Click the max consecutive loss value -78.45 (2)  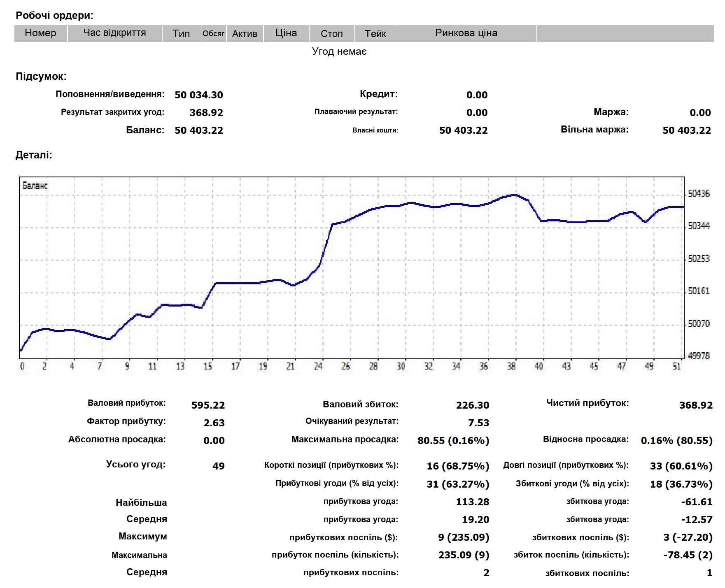coord(688,555)
